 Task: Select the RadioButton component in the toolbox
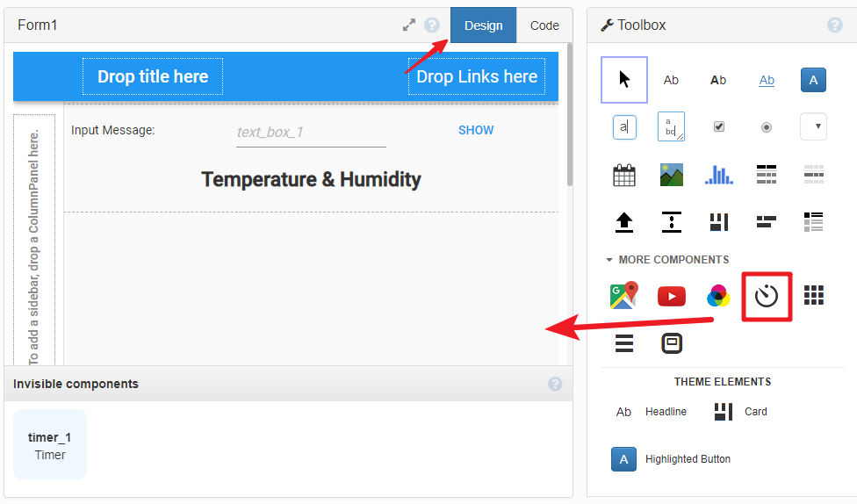(x=767, y=127)
